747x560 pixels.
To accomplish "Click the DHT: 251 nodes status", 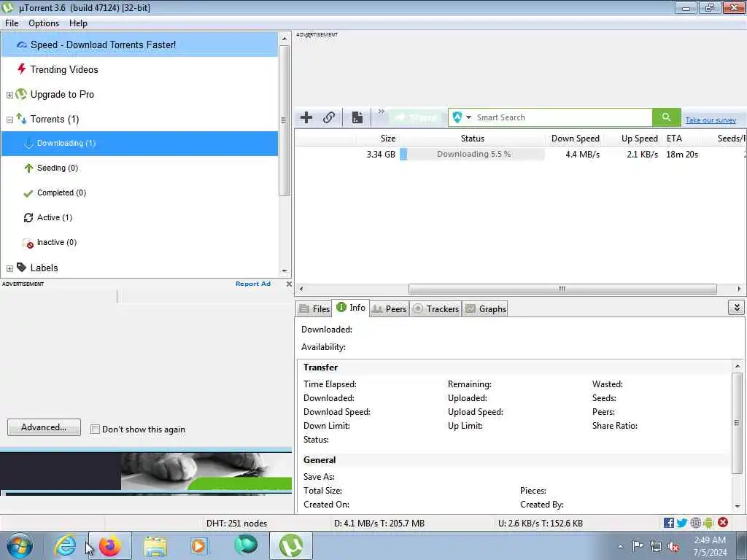I will (x=237, y=524).
